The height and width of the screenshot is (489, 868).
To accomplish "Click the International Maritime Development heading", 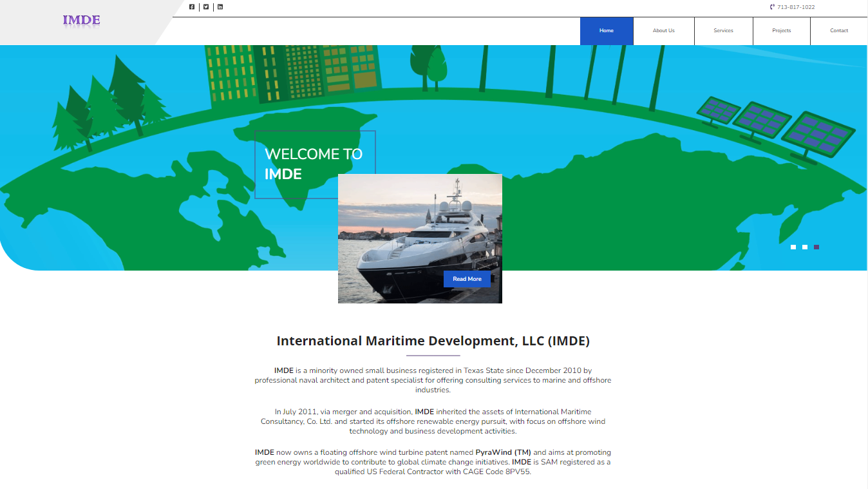I will click(x=433, y=341).
